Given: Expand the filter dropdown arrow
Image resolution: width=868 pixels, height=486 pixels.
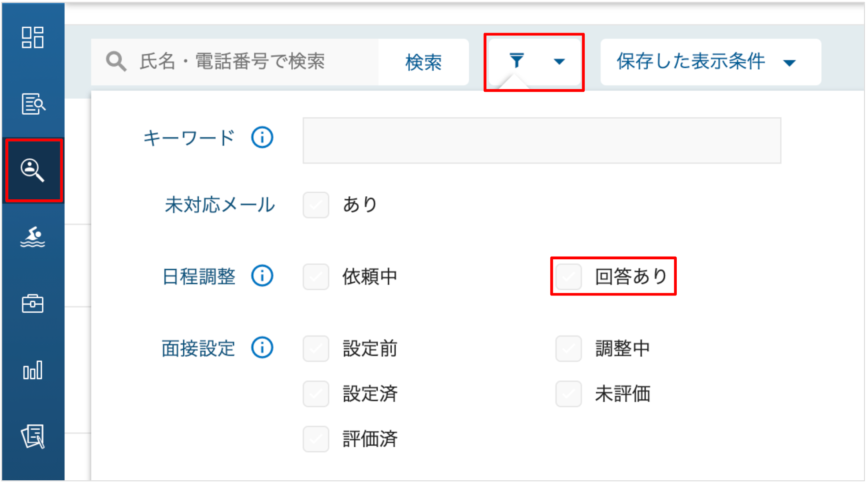Looking at the screenshot, I should point(559,62).
